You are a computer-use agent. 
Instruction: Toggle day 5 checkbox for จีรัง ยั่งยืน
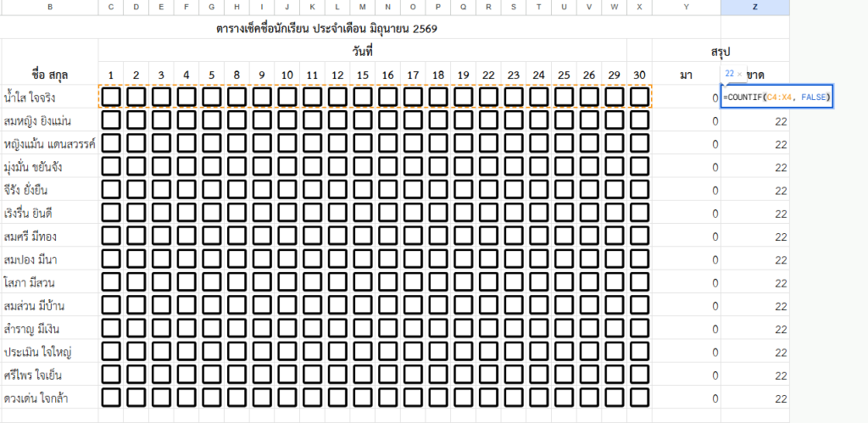pyautogui.click(x=211, y=190)
